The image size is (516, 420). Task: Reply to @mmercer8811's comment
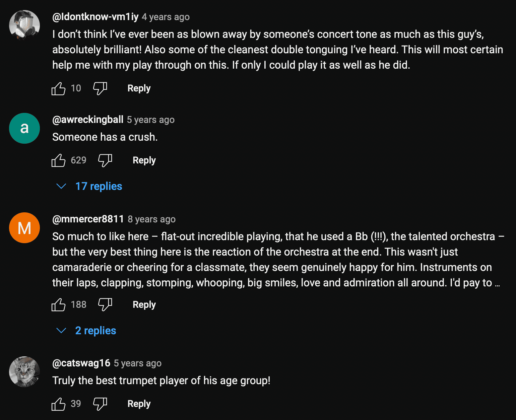[144, 305]
